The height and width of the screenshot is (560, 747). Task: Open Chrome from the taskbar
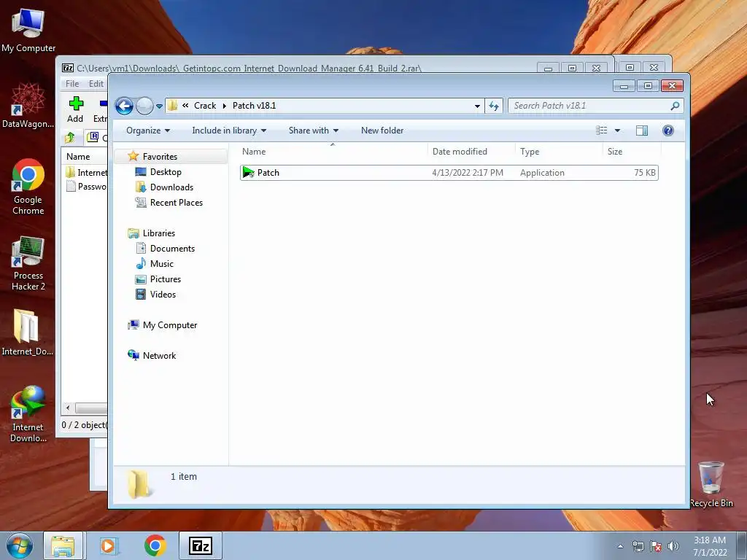click(x=155, y=545)
